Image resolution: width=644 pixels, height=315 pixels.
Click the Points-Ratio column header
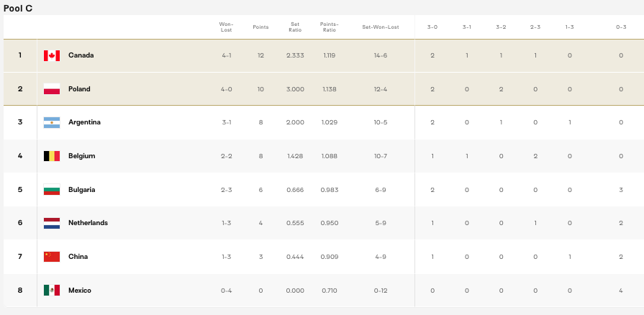tap(329, 27)
